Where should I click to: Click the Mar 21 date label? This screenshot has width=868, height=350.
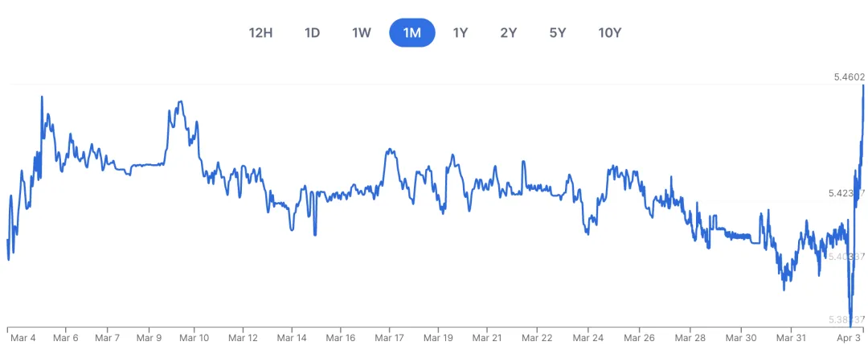(487, 338)
